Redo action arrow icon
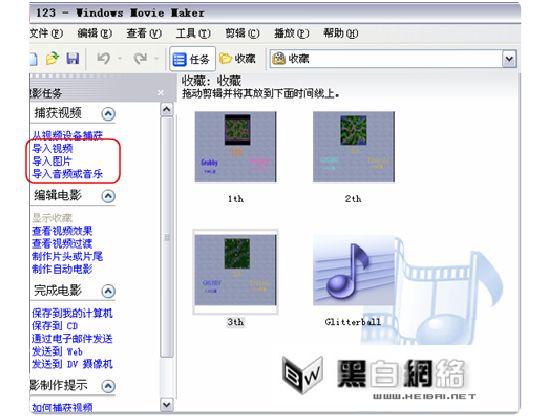The image size is (554, 416). [x=140, y=58]
